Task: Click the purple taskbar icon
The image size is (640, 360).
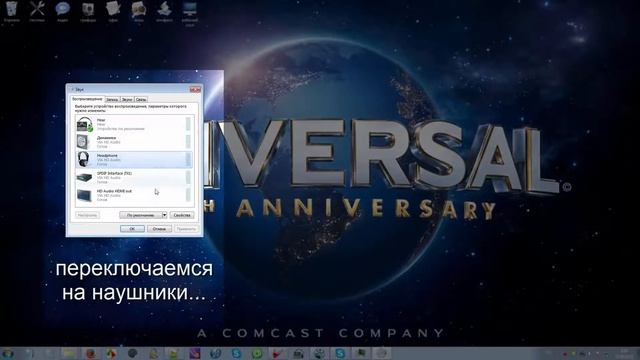Action: (194, 353)
